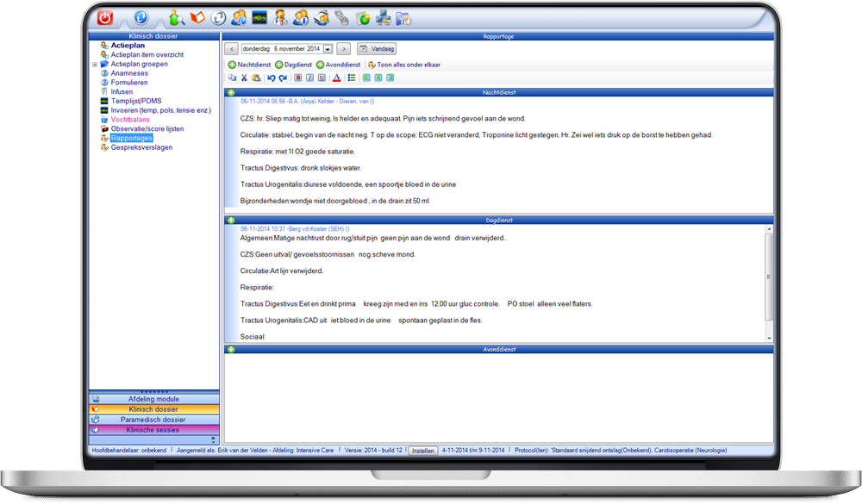Click the silver circular sync arrows icon
Viewport: 862px width, 504px height.
(x=218, y=18)
